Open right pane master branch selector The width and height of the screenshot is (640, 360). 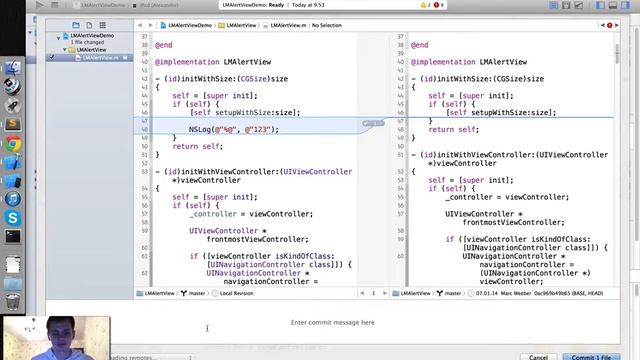click(449, 293)
